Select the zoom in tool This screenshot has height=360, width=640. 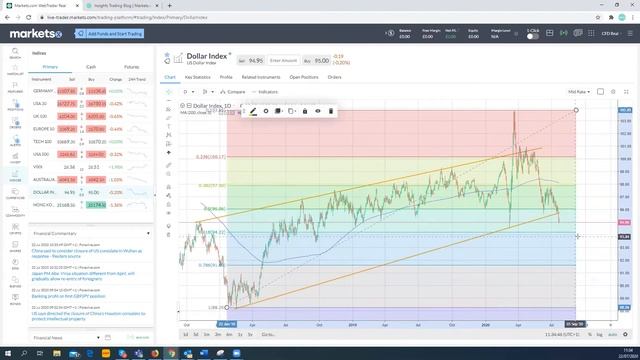169,174
